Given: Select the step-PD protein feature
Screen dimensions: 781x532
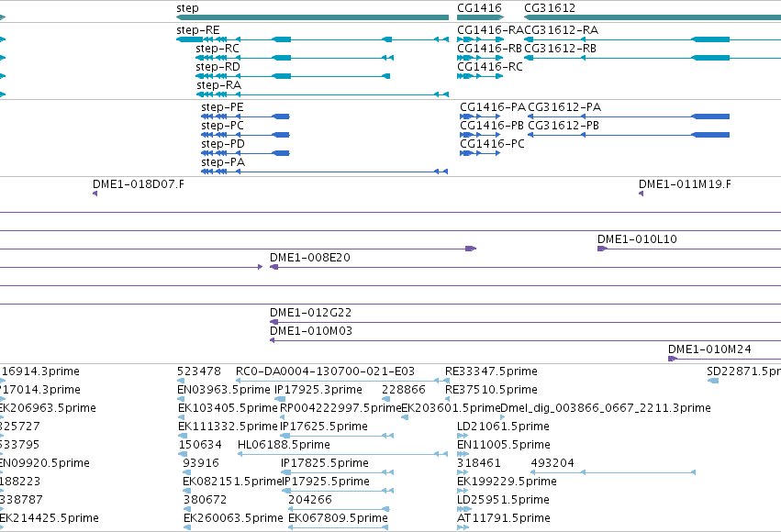Looking at the screenshot, I should tap(245, 153).
